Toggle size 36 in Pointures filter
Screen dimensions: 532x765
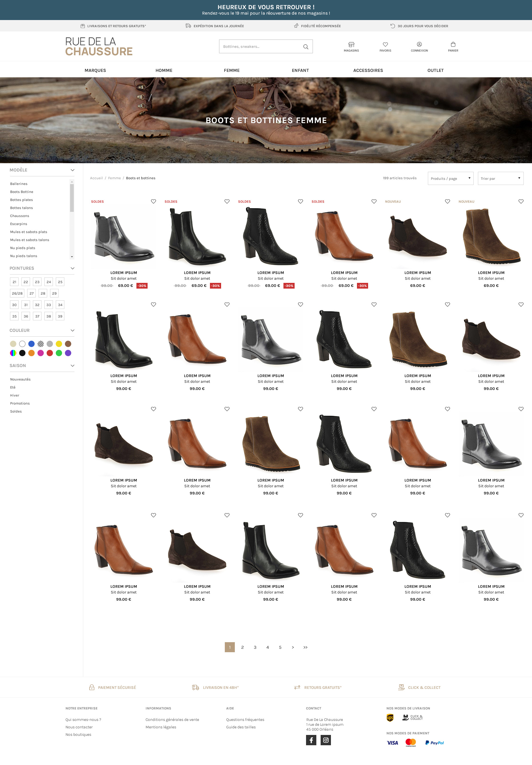pyautogui.click(x=26, y=316)
